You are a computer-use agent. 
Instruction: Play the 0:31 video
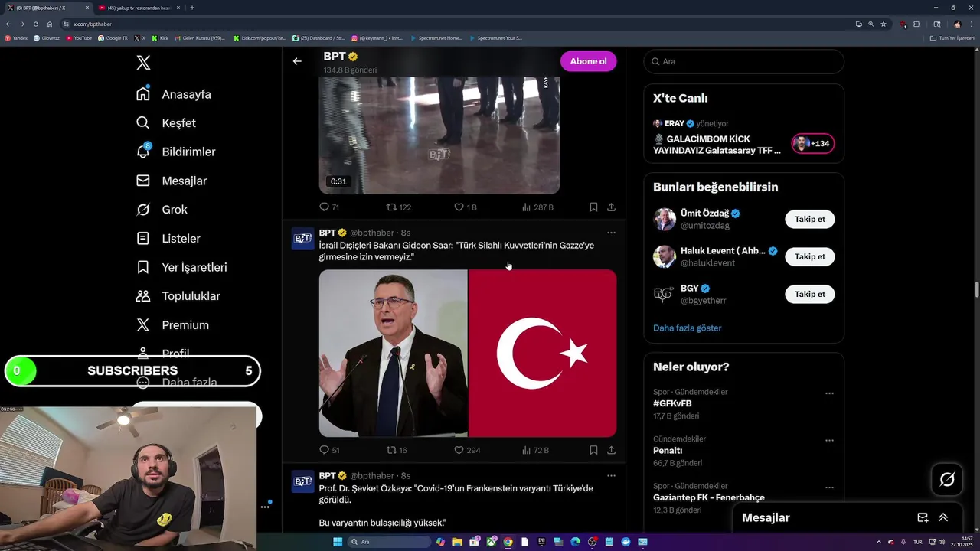(x=439, y=135)
